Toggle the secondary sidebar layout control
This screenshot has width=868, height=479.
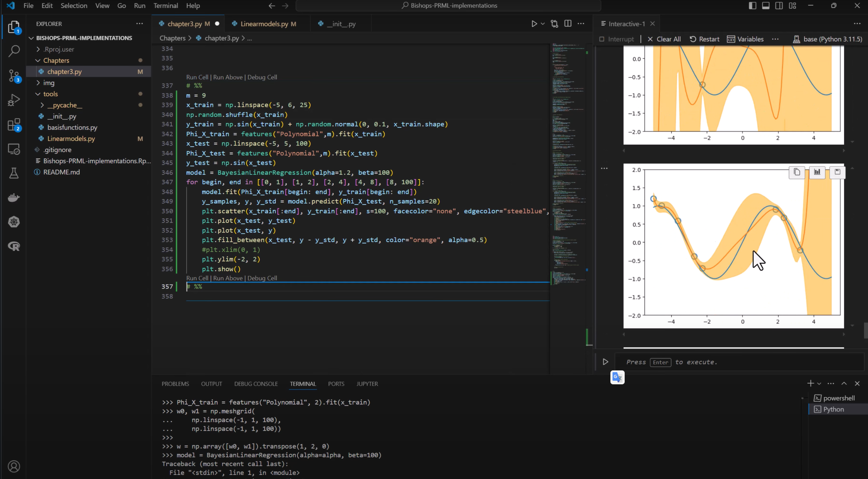(x=779, y=5)
